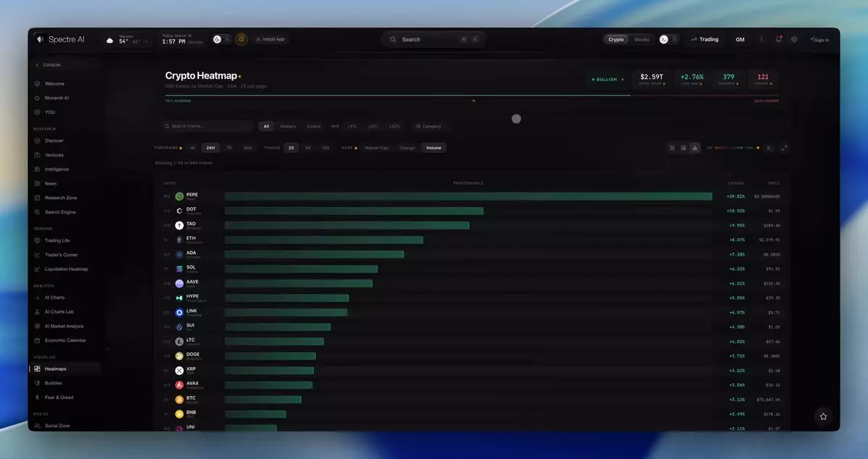Open the weather widget in top bar
This screenshot has width=868, height=459.
point(127,40)
